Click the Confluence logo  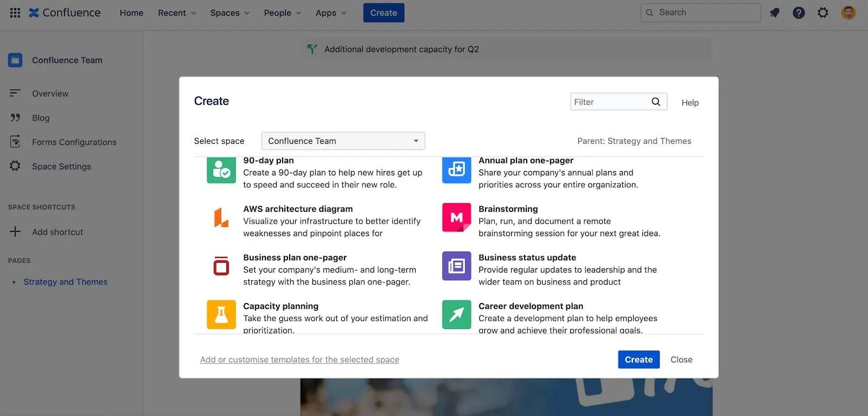click(65, 12)
